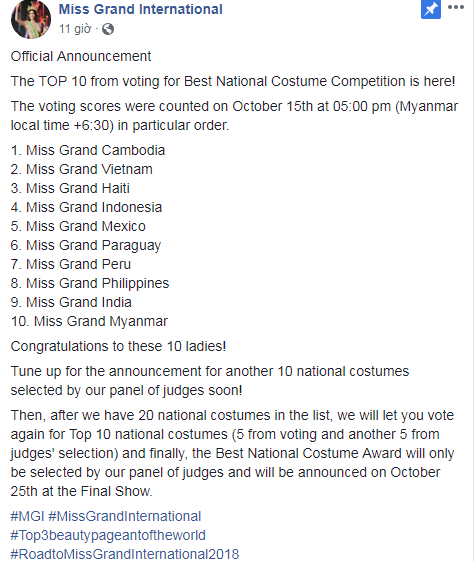Open the Miss Grand International profile picture
The height and width of the screenshot is (561, 474).
click(31, 19)
